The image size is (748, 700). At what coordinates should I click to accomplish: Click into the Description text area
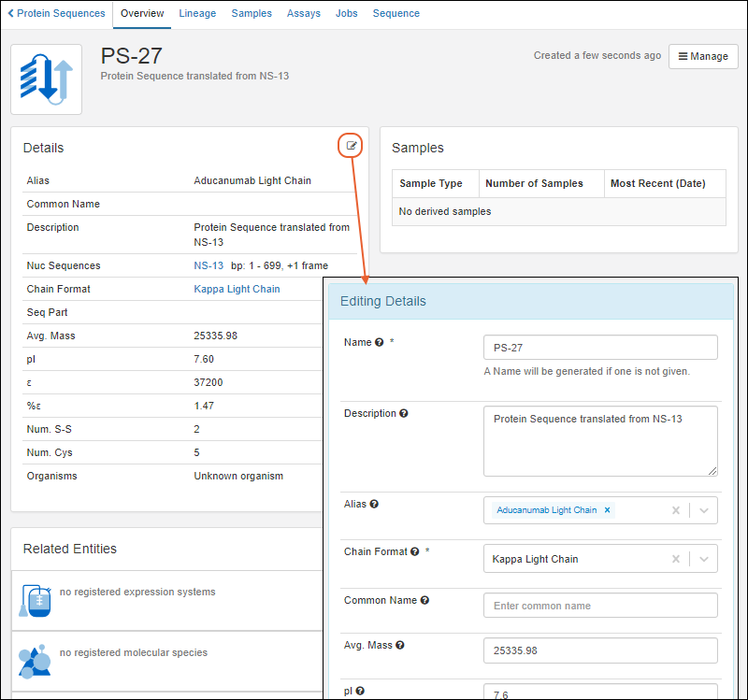[x=600, y=440]
